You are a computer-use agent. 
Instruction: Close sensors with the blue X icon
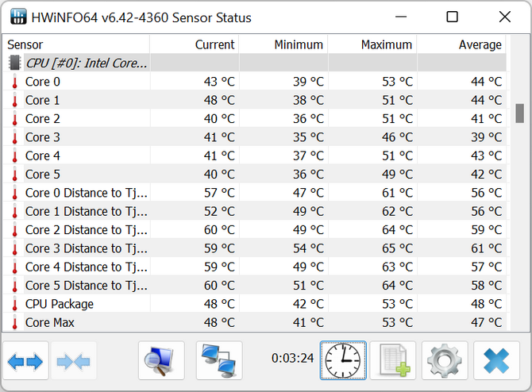point(496,361)
